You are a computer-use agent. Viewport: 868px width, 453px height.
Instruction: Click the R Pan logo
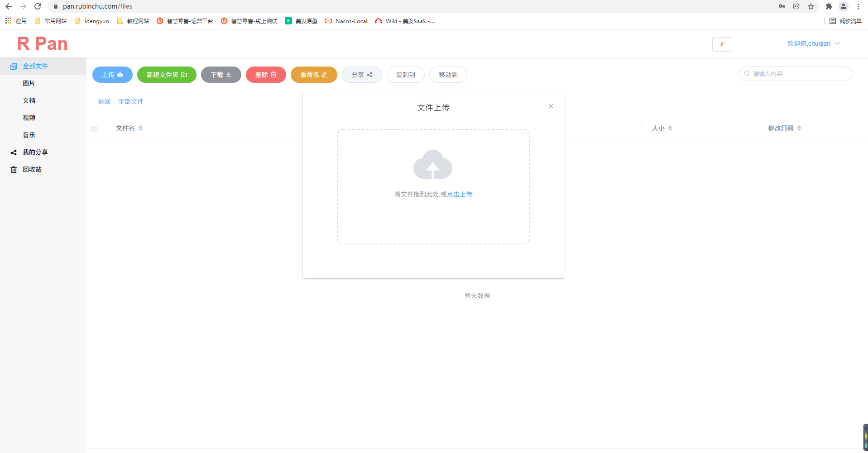(43, 43)
